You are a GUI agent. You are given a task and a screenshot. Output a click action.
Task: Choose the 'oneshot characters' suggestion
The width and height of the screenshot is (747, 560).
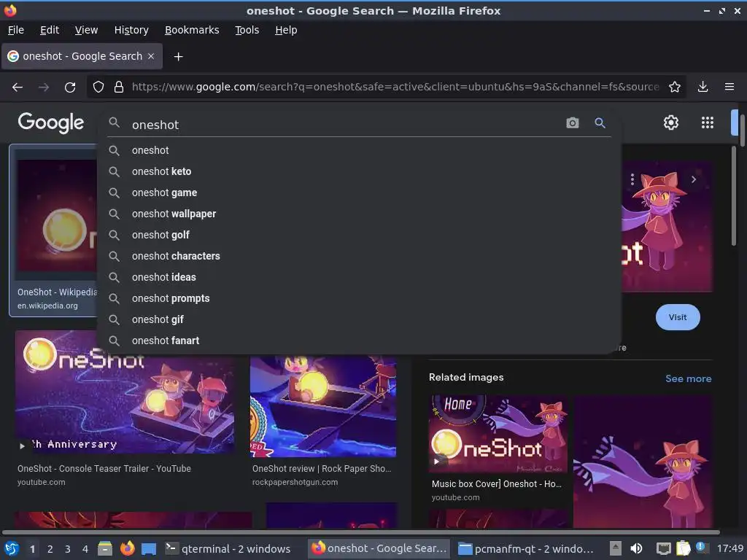coord(359,256)
